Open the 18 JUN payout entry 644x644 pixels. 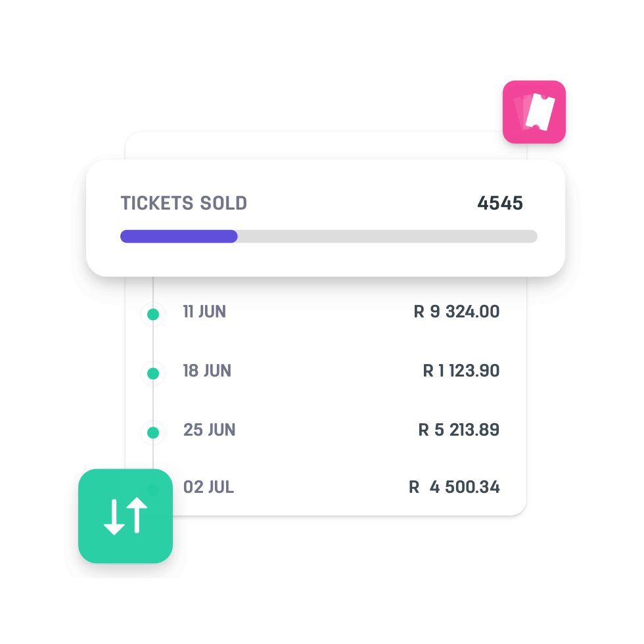point(207,371)
